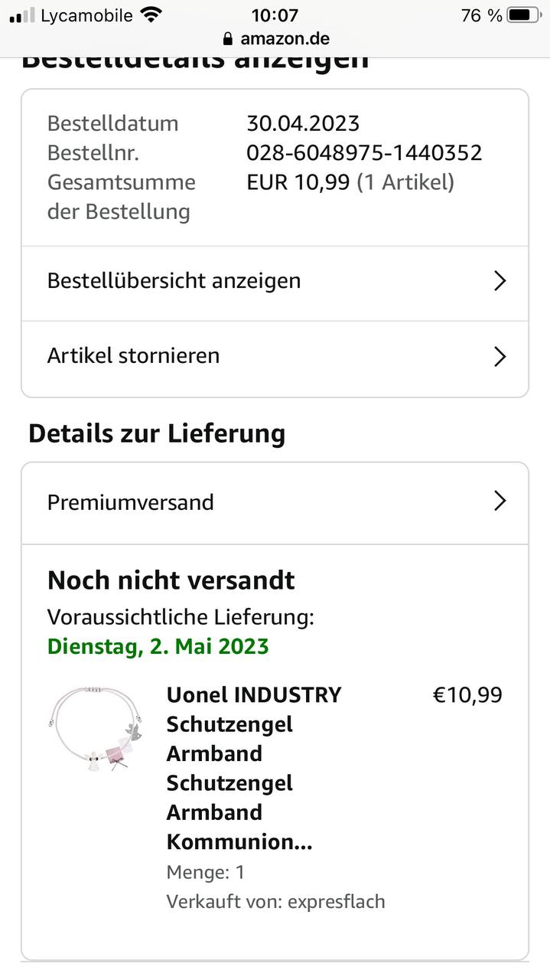Tap the amazon.de address bar
This screenshot has height=980, width=550.
click(275, 38)
